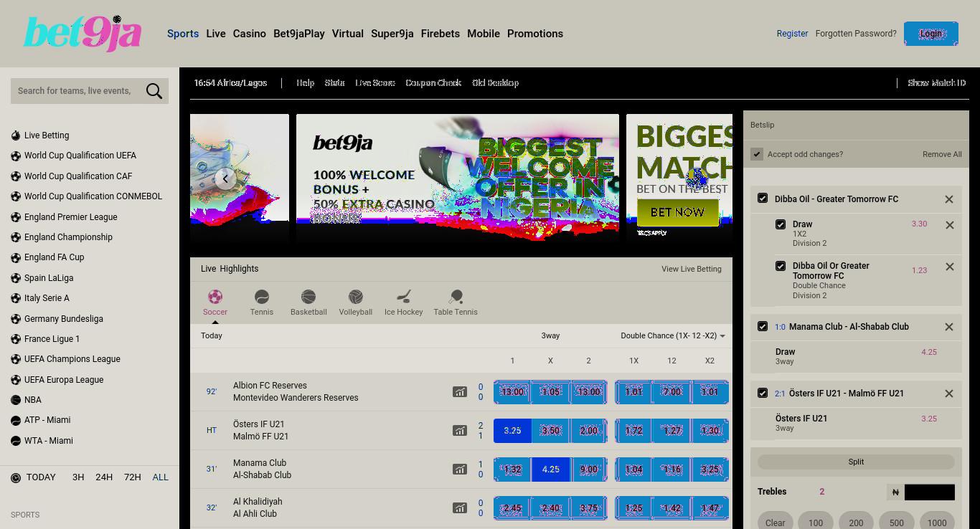Remove Dibba Oil - Greater Tomorrow FC event
Viewport: 980px width, 529px height.
[x=949, y=199]
